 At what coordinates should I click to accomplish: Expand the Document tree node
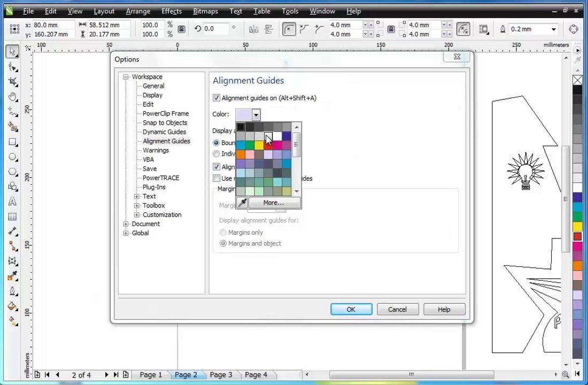coord(126,224)
